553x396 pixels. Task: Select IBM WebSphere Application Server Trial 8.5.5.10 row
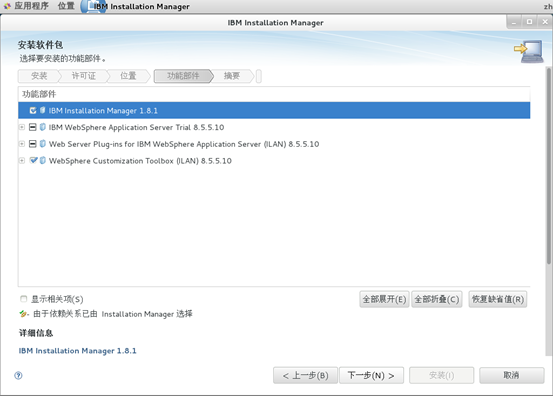(x=274, y=127)
